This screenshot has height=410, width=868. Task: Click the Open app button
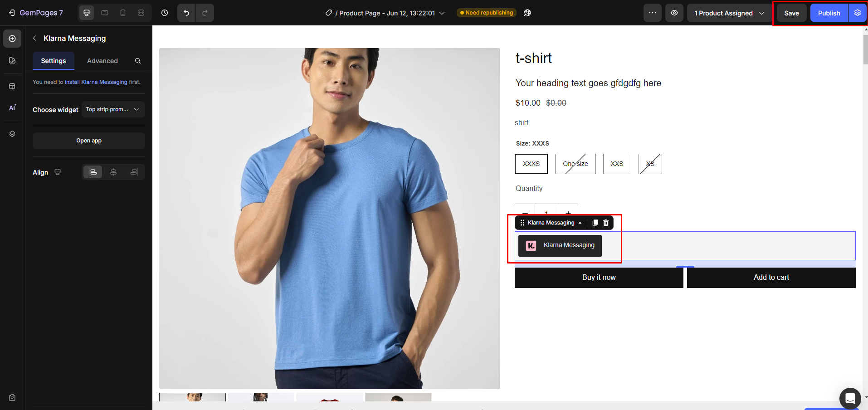click(89, 141)
